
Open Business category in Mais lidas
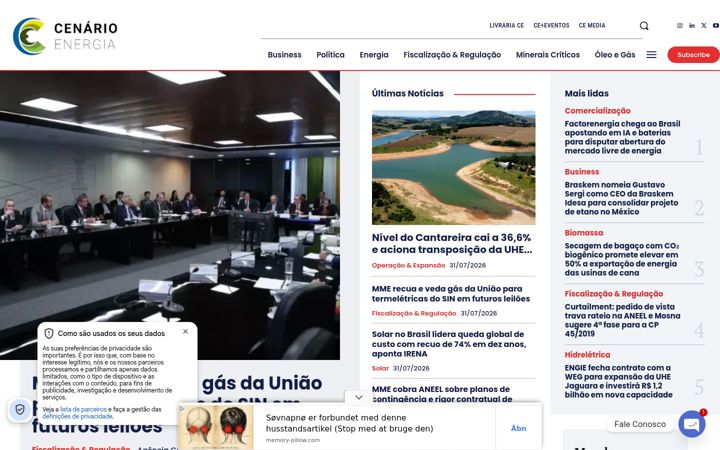(x=582, y=172)
